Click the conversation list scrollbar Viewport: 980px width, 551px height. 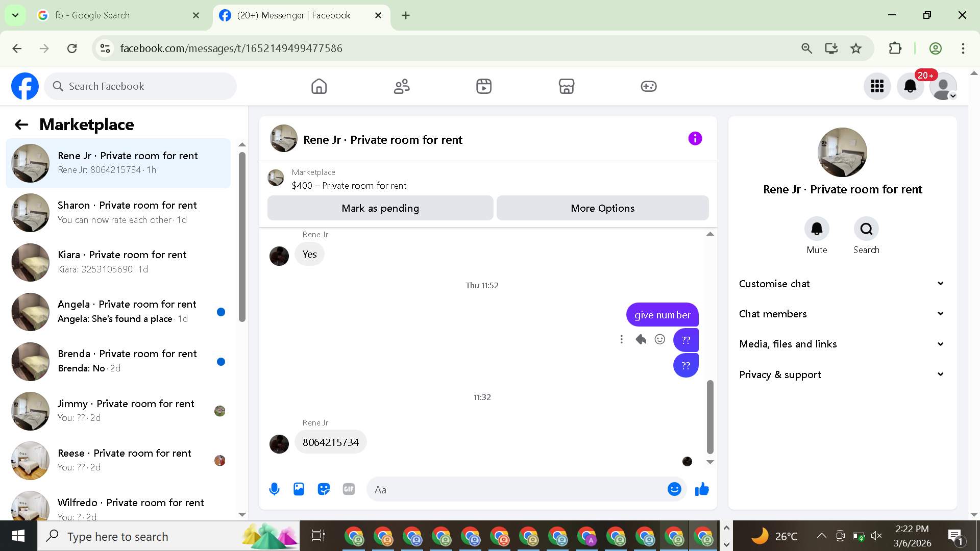point(242,237)
